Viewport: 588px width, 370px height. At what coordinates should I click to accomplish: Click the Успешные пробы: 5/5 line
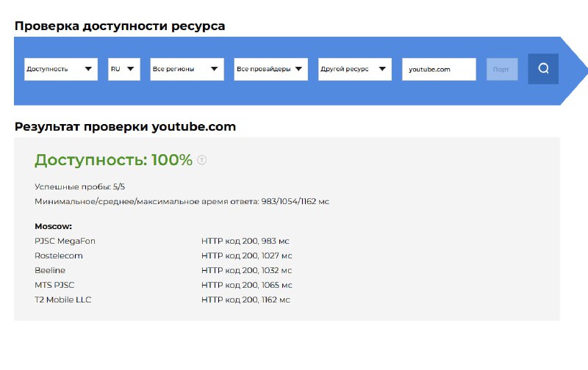79,186
